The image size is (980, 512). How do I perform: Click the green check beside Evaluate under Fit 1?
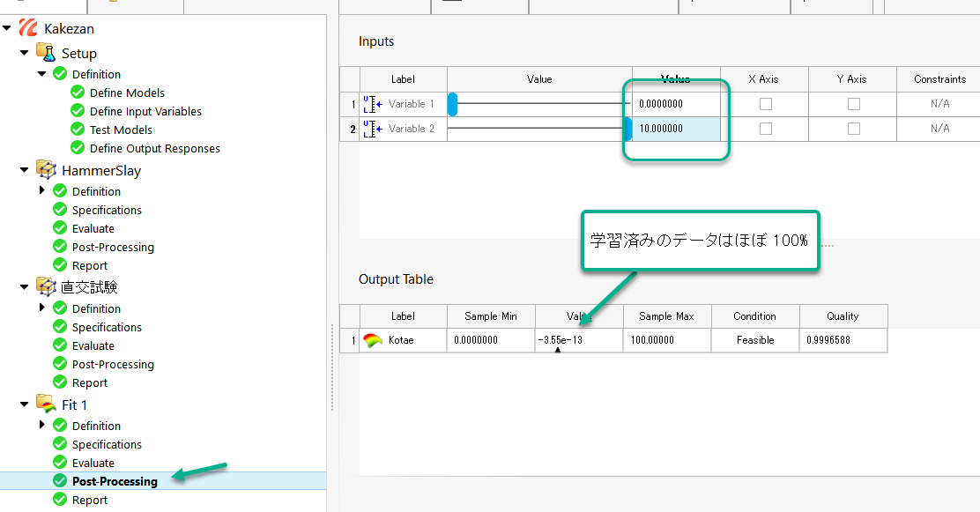click(x=59, y=463)
